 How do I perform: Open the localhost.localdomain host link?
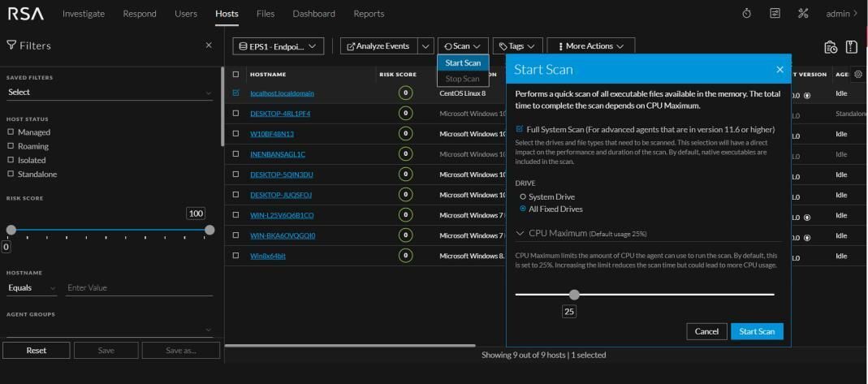282,93
